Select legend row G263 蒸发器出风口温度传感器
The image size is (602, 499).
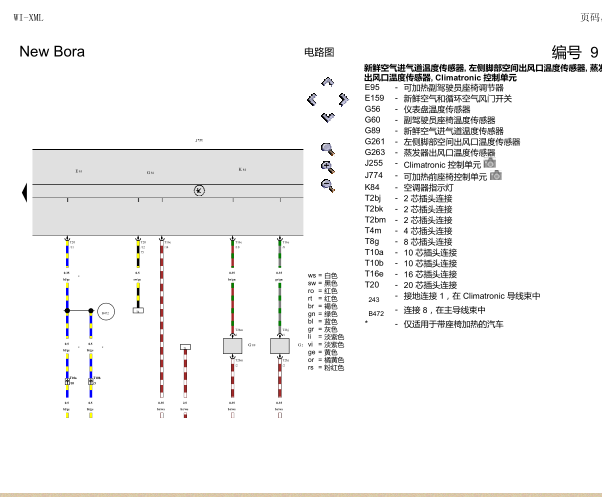(430, 152)
